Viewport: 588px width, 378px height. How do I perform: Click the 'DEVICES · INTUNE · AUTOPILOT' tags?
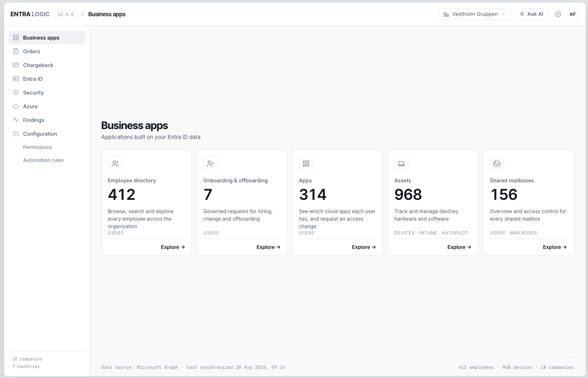pos(431,233)
